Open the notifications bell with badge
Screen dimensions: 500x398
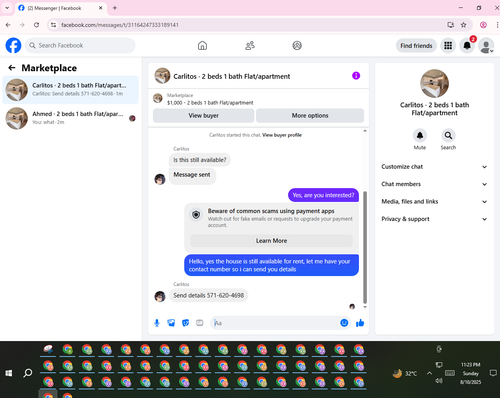[x=467, y=45]
